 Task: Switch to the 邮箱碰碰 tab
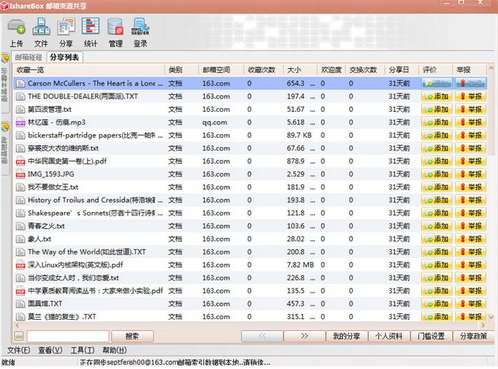coord(29,57)
